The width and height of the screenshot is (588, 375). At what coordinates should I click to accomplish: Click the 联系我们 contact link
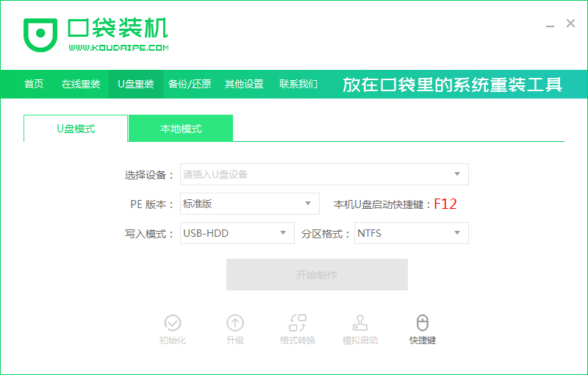pyautogui.click(x=298, y=84)
